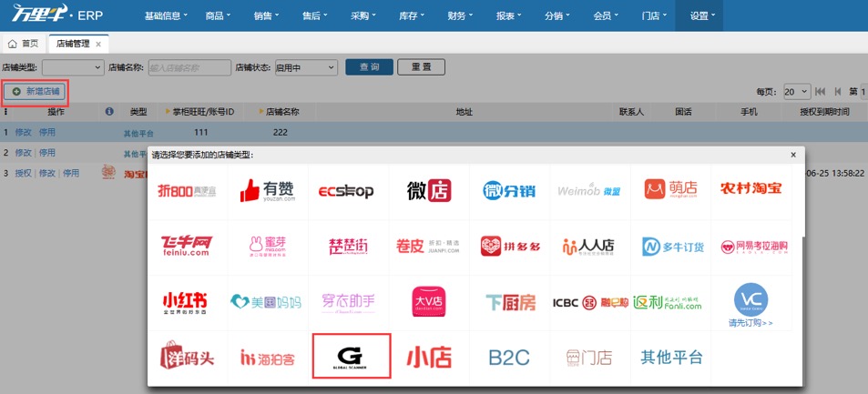Click the blue info icon in table header
Screen dimensions: 868x394
109,112
